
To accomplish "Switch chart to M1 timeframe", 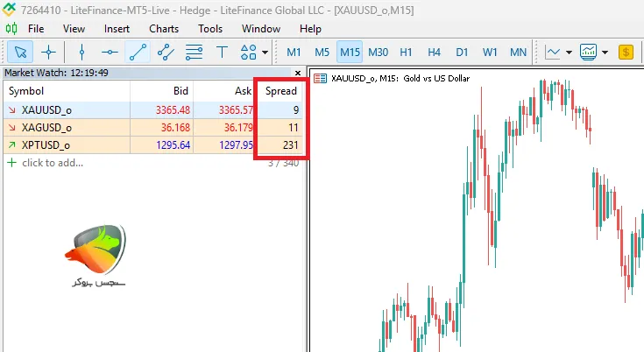I will [x=294, y=52].
